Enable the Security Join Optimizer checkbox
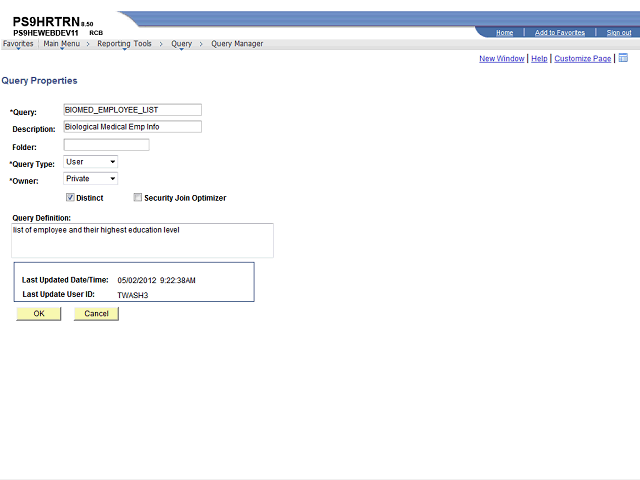The height and width of the screenshot is (480, 640). [138, 198]
